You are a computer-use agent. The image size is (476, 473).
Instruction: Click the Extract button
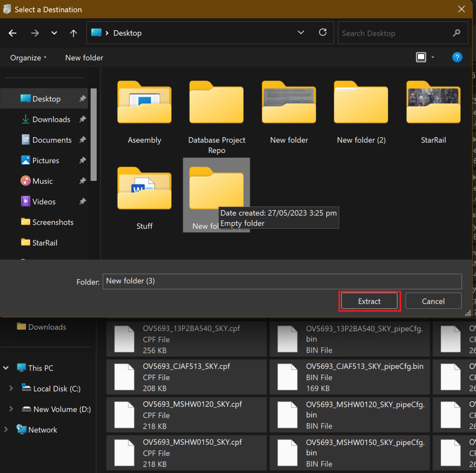pyautogui.click(x=369, y=300)
